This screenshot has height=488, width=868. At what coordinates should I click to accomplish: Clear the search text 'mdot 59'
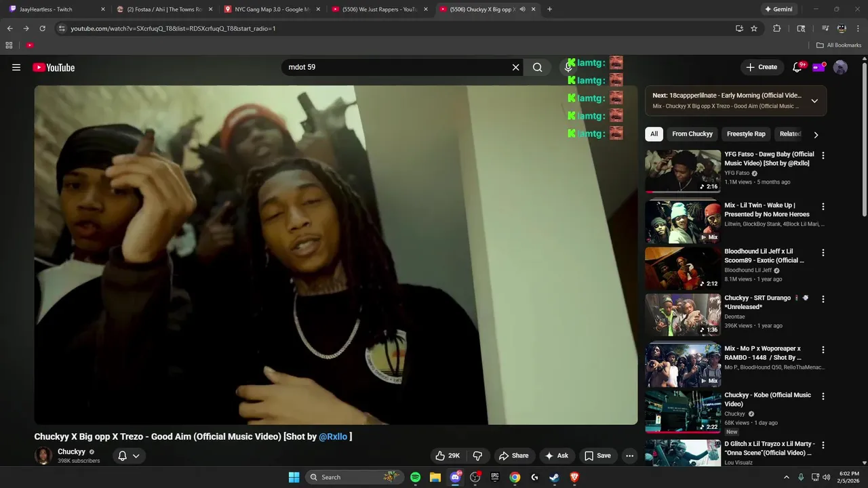click(515, 67)
